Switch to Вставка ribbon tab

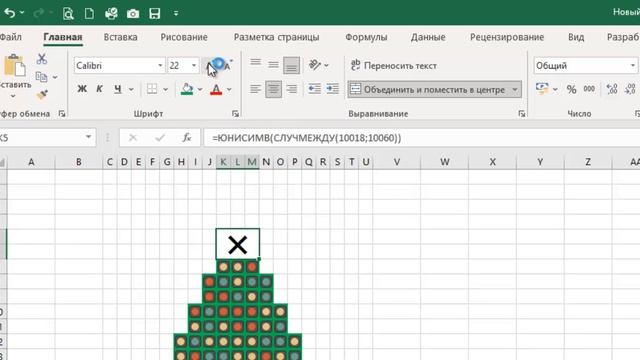tap(120, 37)
